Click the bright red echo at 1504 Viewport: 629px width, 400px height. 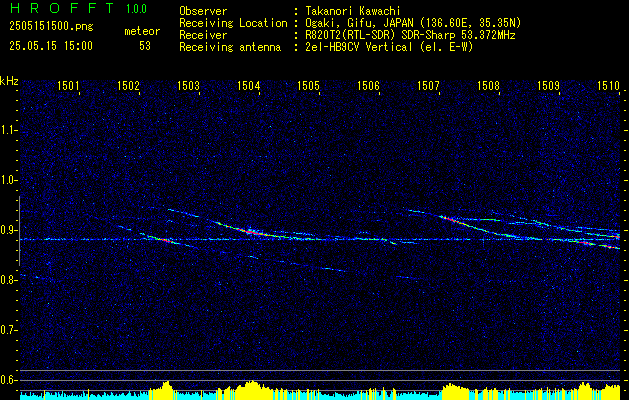click(254, 232)
